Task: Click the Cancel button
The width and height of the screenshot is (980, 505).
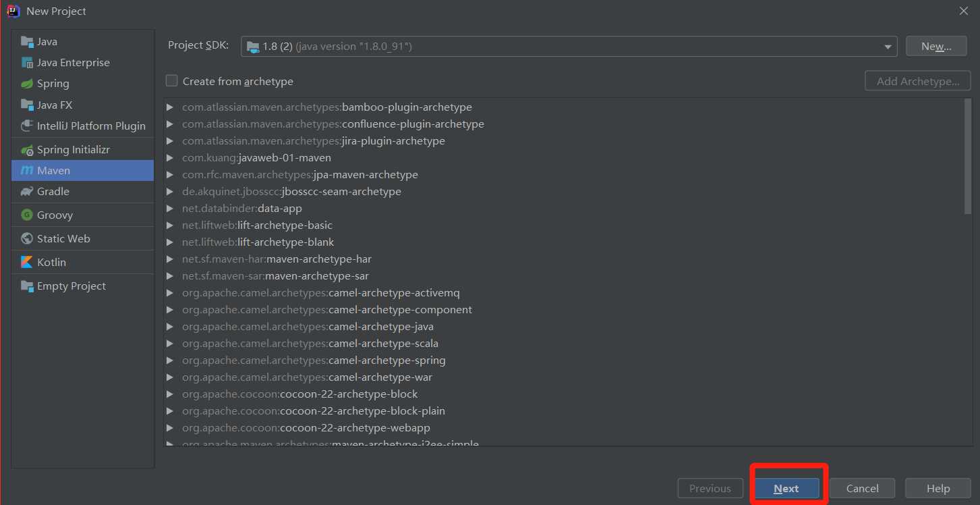Action: 862,488
